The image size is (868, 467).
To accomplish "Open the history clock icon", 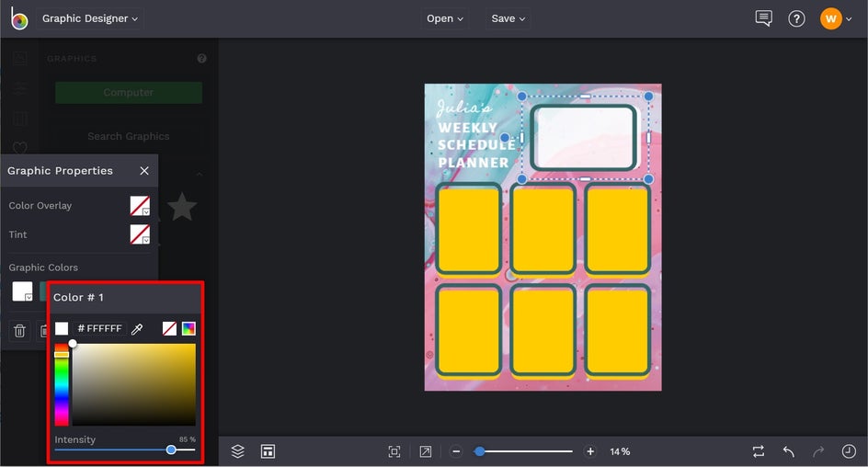I will pyautogui.click(x=849, y=451).
